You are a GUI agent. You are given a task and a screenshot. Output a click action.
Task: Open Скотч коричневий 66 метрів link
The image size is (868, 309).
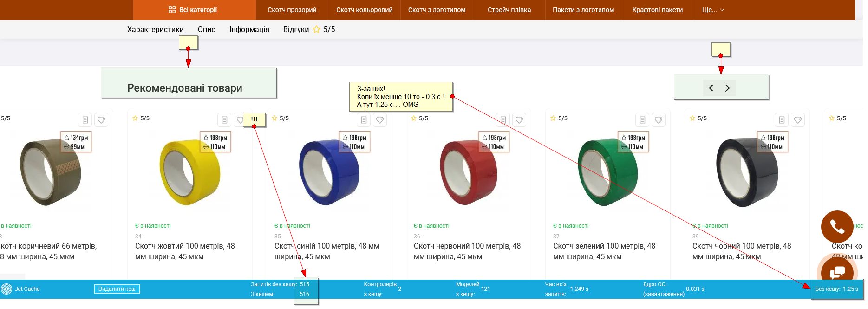pyautogui.click(x=48, y=251)
